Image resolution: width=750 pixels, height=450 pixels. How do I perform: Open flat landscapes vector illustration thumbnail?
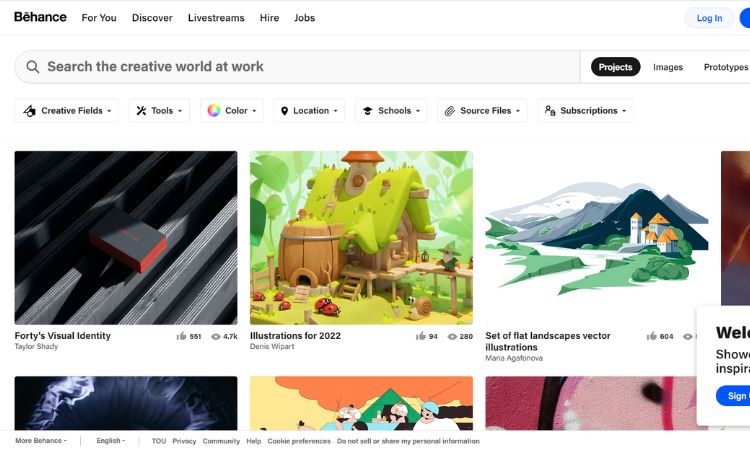pos(596,238)
